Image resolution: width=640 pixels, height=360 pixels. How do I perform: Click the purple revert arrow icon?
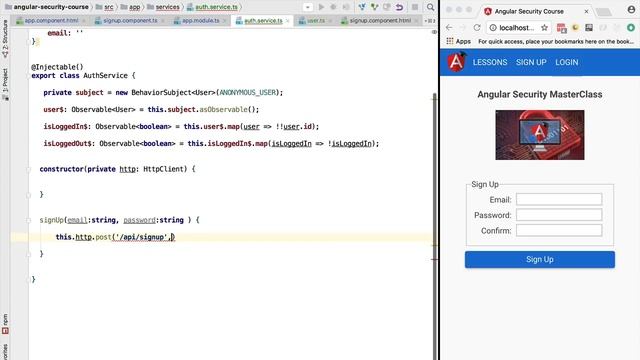[400, 7]
